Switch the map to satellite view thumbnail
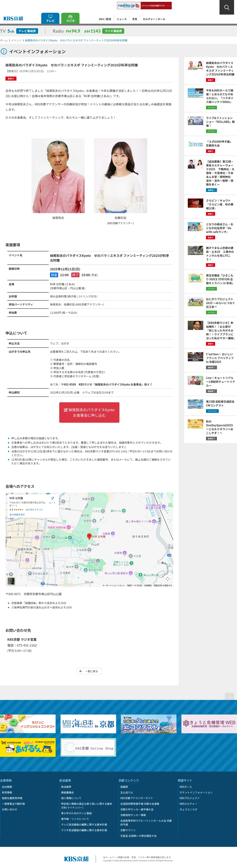 (11, 581)
